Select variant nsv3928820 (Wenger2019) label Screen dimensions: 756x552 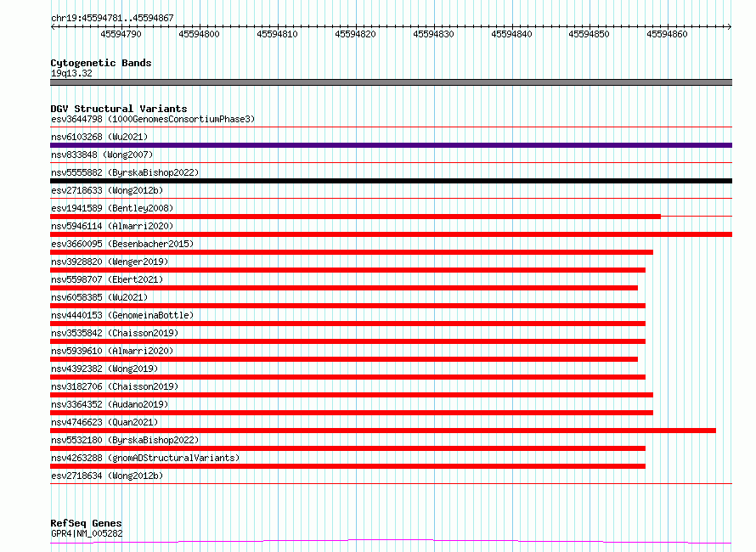click(110, 262)
